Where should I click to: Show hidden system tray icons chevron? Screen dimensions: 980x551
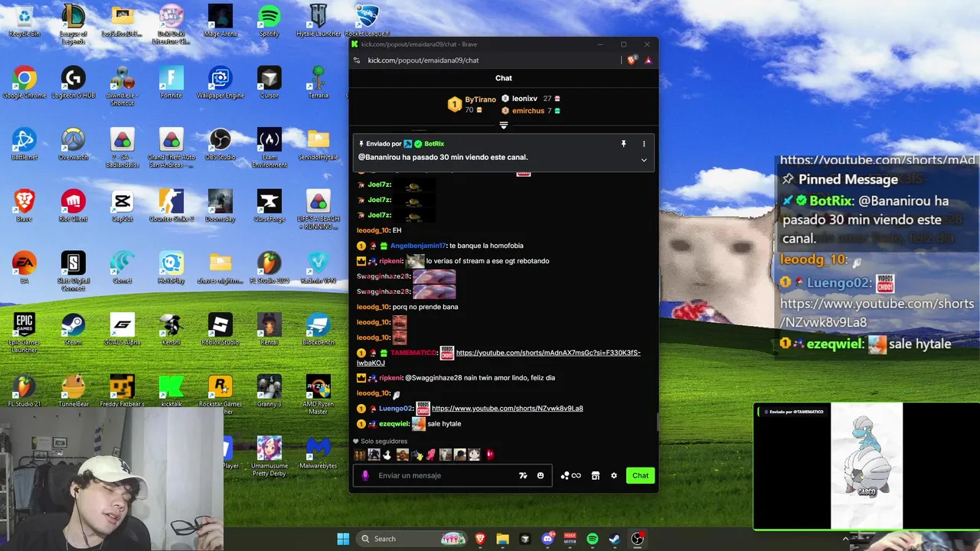click(x=845, y=539)
